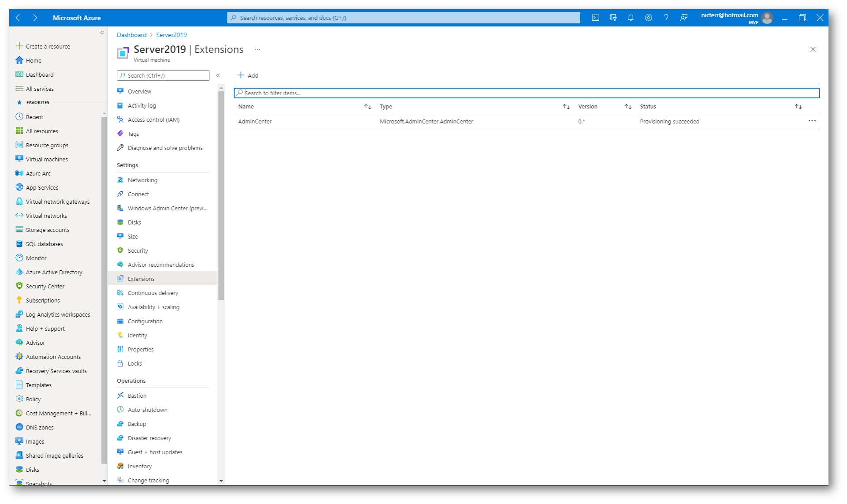Select the Extensions menu item

point(163,279)
